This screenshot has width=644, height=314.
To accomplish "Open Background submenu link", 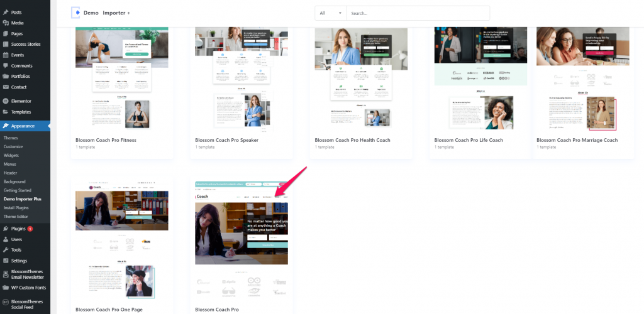I will point(14,181).
